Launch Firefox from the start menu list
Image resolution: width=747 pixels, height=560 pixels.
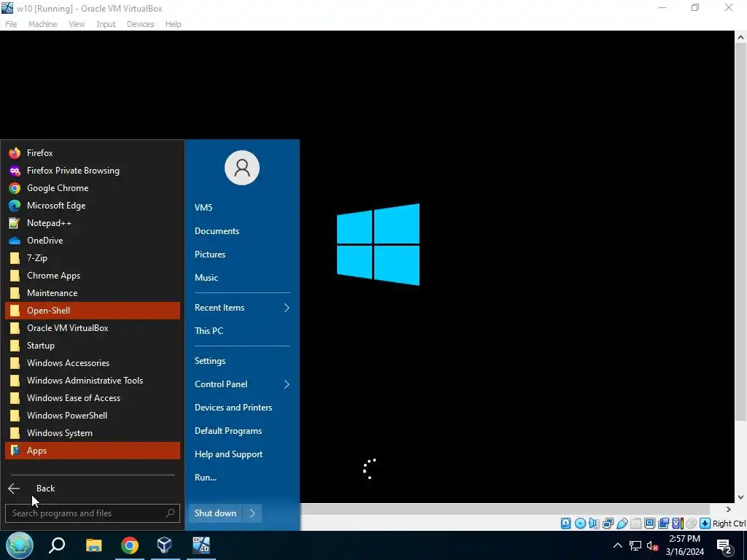(93, 153)
